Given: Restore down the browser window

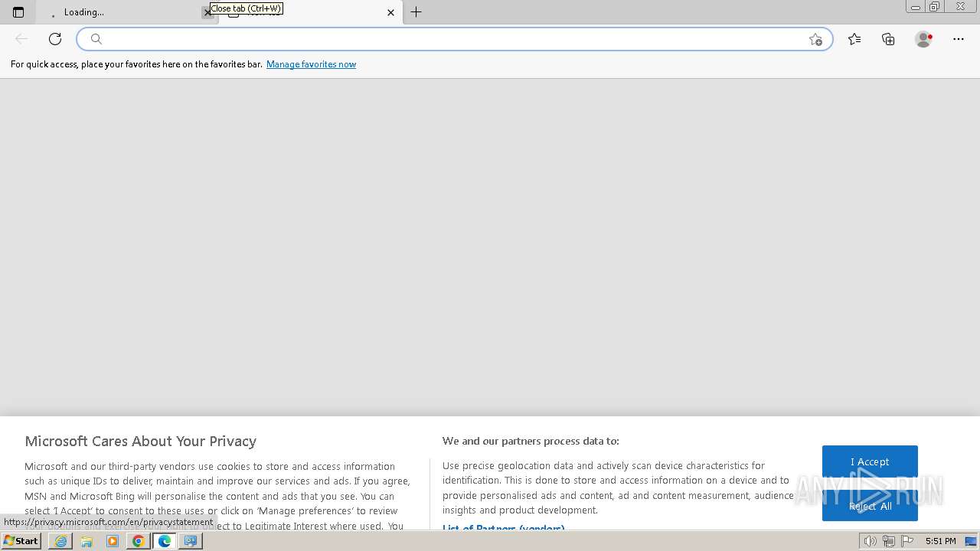Looking at the screenshot, I should click(934, 7).
